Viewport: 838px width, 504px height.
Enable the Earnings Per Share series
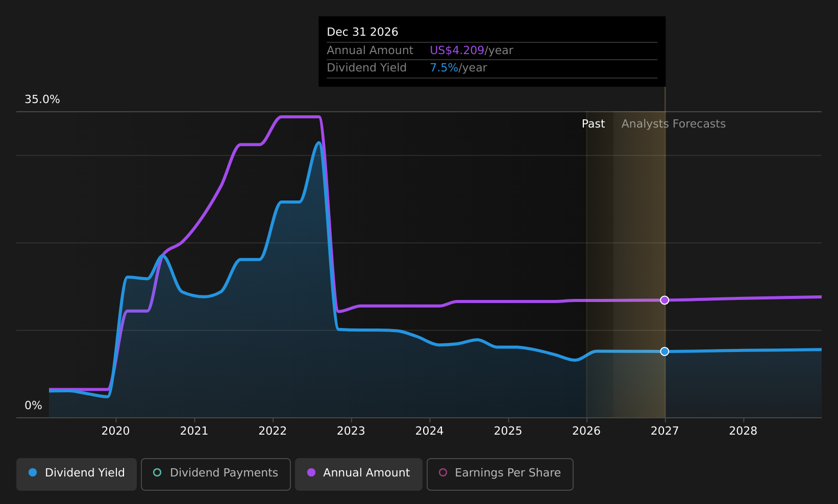tap(500, 474)
